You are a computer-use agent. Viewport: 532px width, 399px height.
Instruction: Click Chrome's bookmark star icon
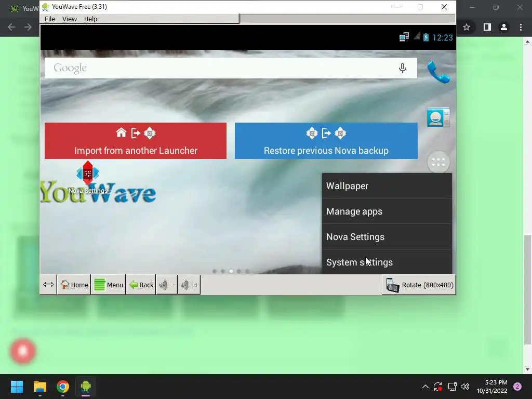tap(467, 27)
